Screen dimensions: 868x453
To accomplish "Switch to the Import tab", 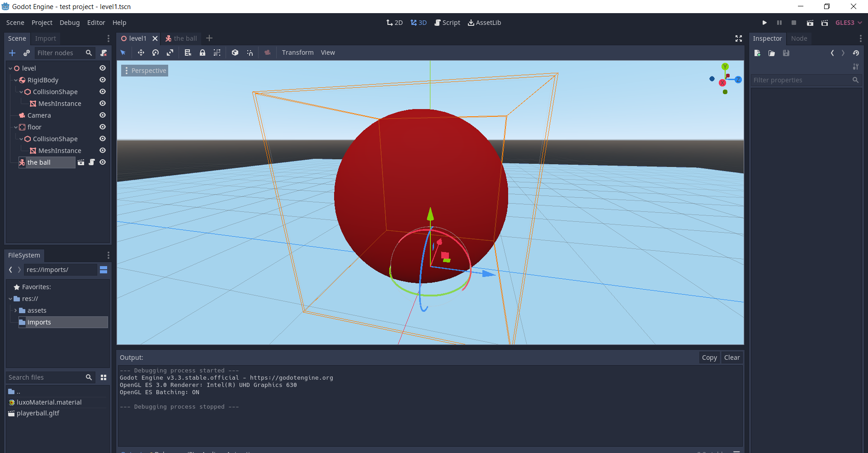I will click(x=45, y=38).
